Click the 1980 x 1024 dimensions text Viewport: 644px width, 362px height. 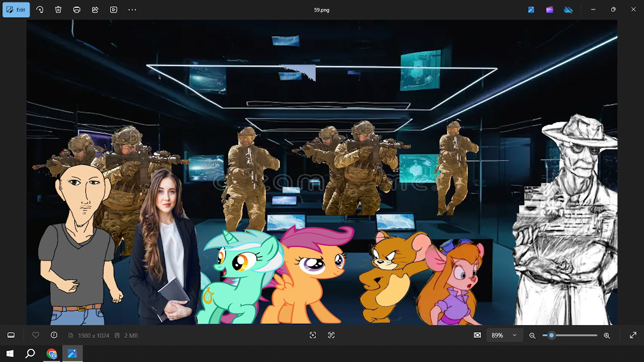tap(94, 336)
